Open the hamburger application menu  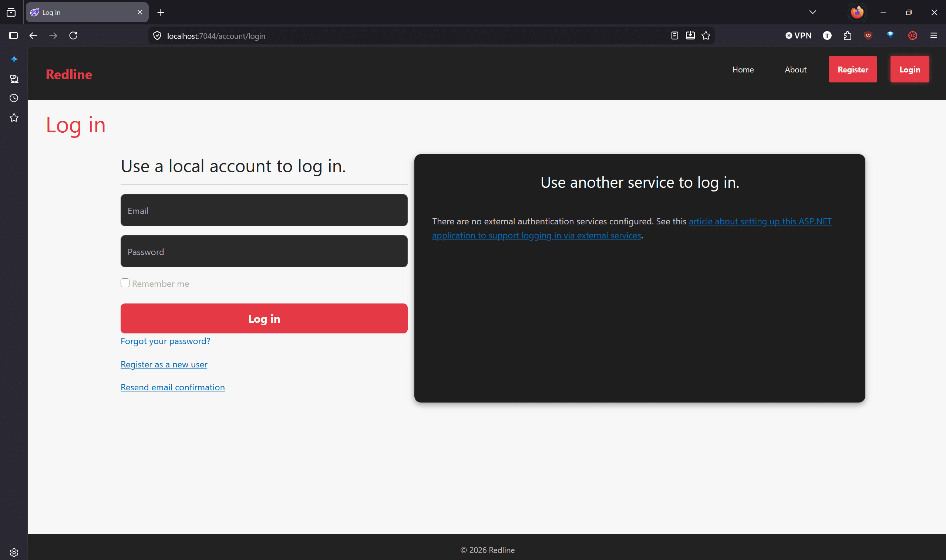coord(933,35)
